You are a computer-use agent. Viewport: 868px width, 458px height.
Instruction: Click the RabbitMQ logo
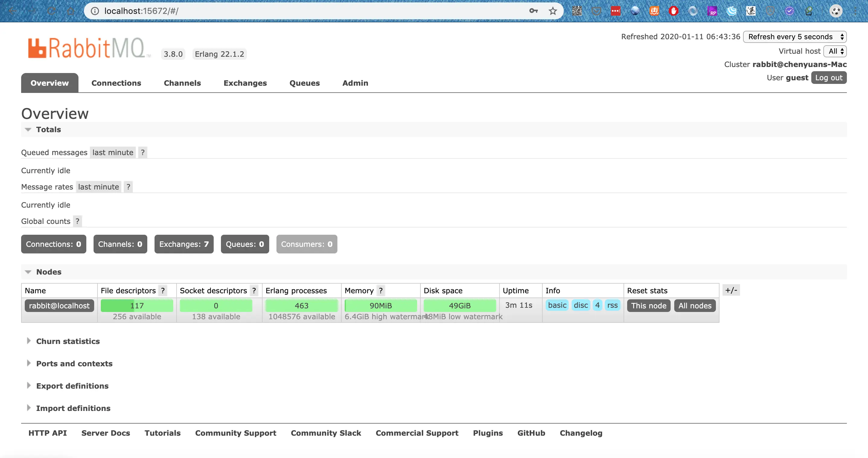pyautogui.click(x=89, y=48)
